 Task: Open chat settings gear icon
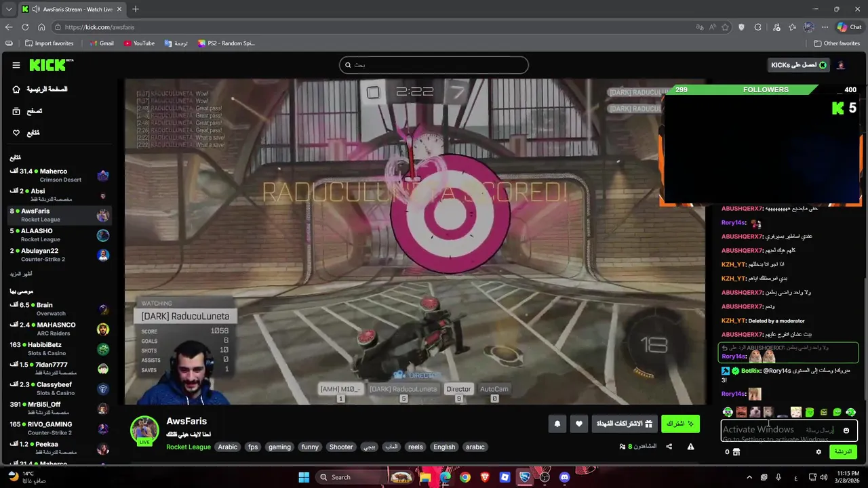(818, 452)
